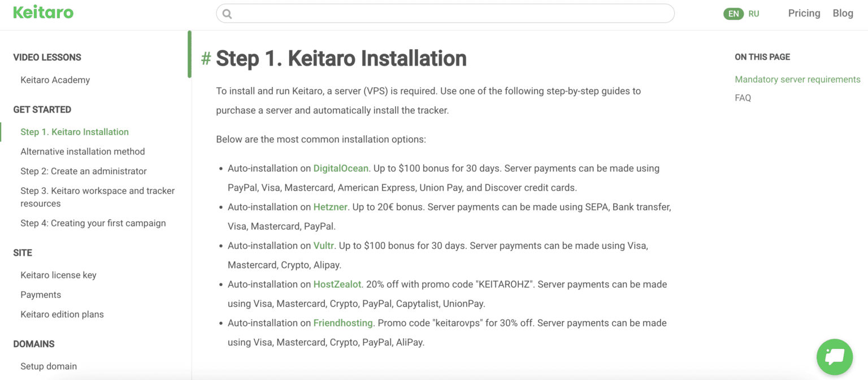868x380 pixels.
Task: Open the Pricing menu item
Action: click(804, 13)
